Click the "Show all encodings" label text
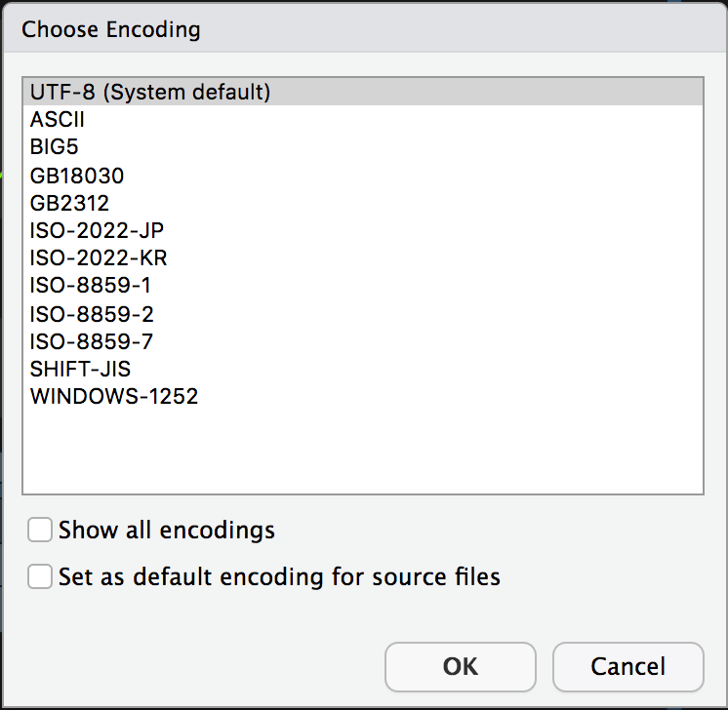The image size is (728, 710). click(x=167, y=531)
